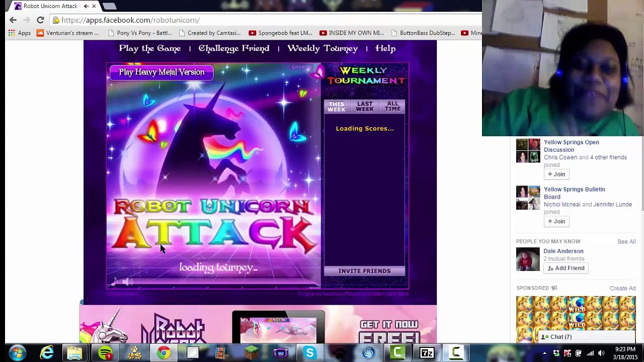The height and width of the screenshot is (362, 644).
Task: Open the Apps bookmarks shortcut
Action: click(x=19, y=33)
